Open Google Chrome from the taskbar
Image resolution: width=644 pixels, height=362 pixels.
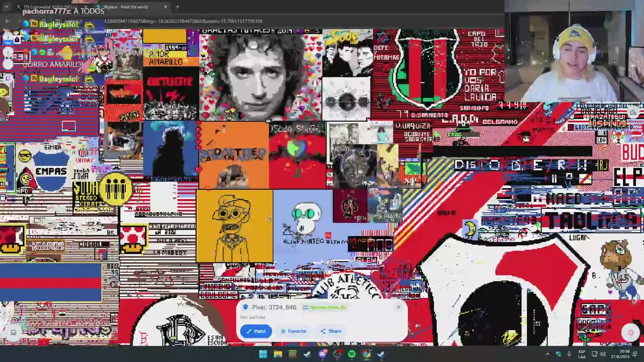(367, 354)
